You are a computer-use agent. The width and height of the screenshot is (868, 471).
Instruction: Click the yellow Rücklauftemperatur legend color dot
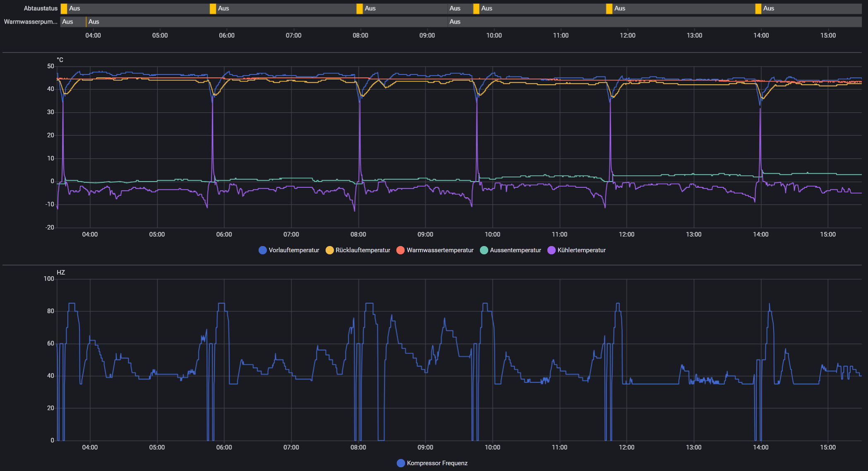click(x=329, y=250)
